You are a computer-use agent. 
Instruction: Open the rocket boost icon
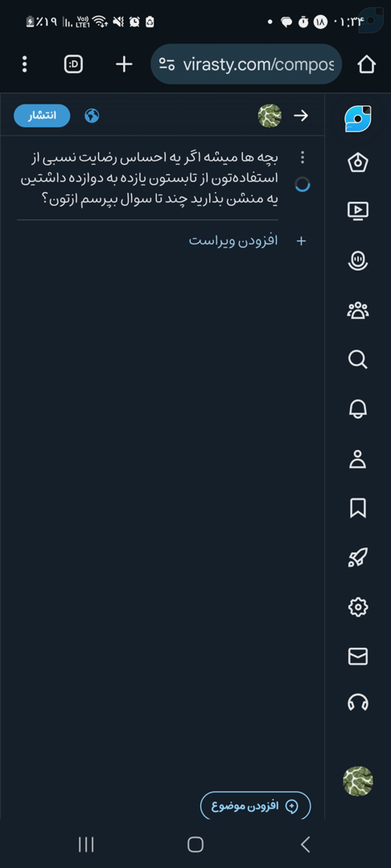click(357, 557)
